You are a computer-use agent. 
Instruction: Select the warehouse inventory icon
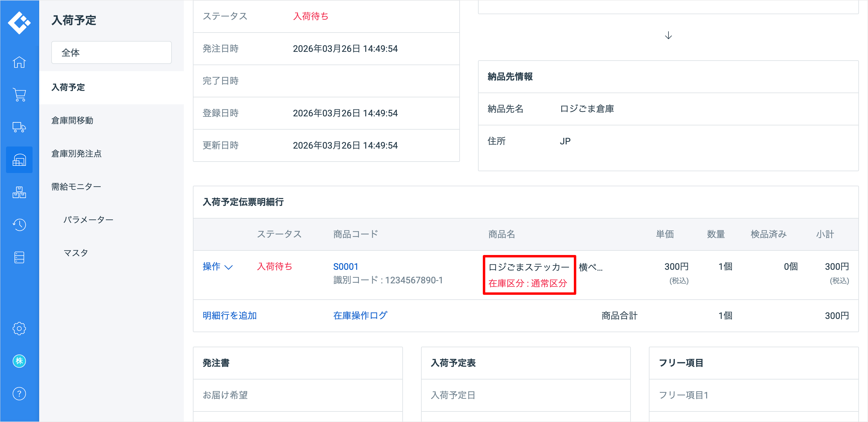(19, 160)
